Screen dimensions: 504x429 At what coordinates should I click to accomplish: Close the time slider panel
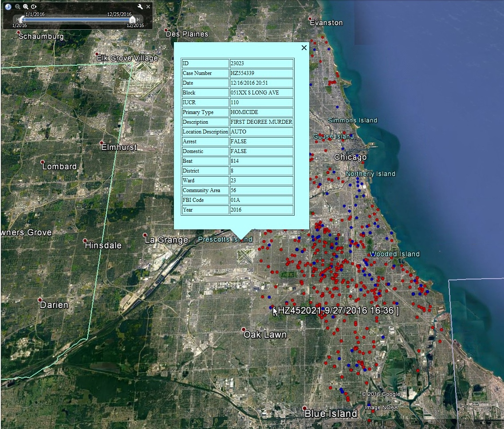[x=148, y=7]
